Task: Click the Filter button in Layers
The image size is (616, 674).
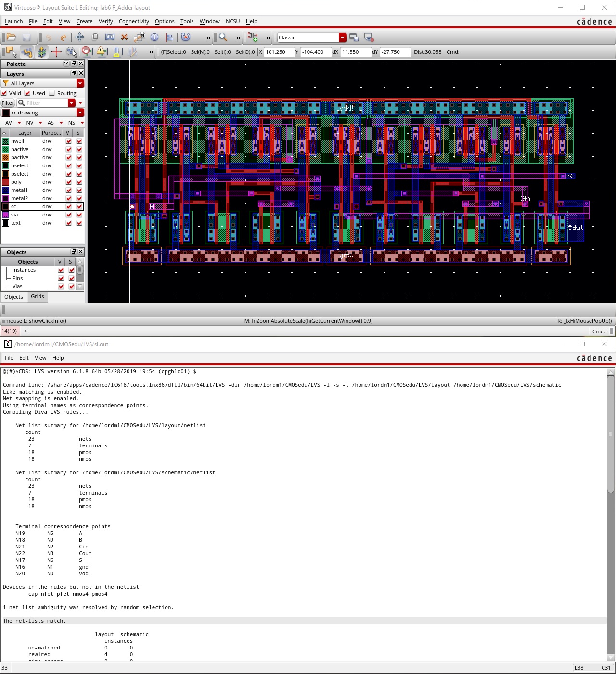Action: 8,103
